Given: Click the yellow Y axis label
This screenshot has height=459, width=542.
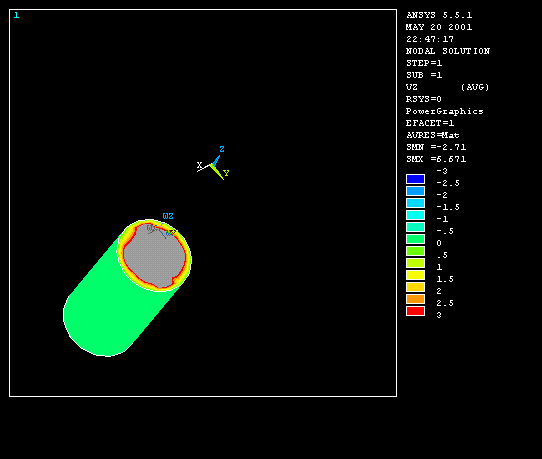Looking at the screenshot, I should click(x=226, y=173).
